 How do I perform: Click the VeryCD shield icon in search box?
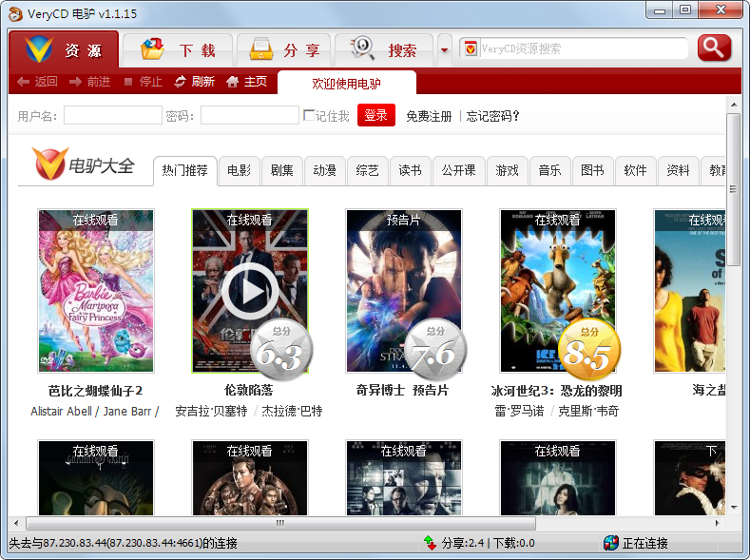(x=471, y=48)
